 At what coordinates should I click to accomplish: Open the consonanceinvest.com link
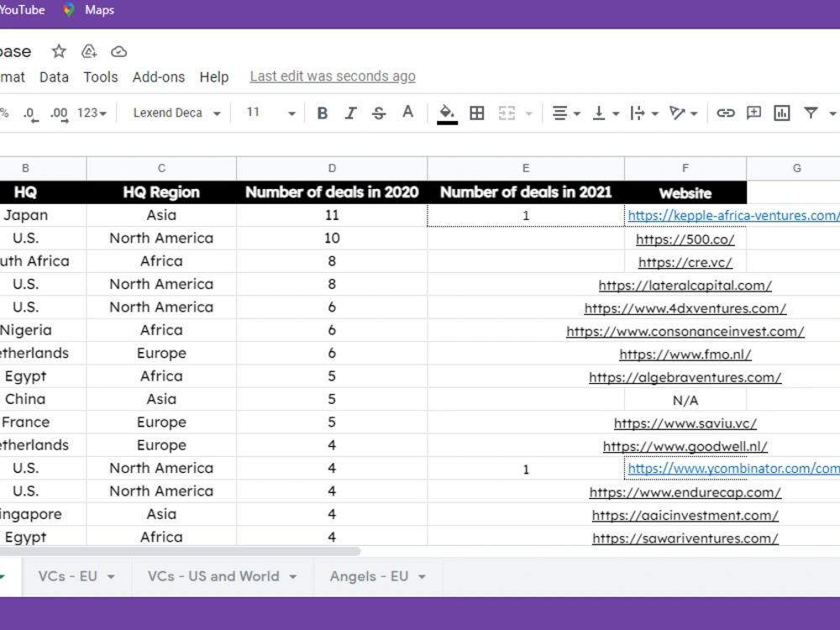point(685,331)
